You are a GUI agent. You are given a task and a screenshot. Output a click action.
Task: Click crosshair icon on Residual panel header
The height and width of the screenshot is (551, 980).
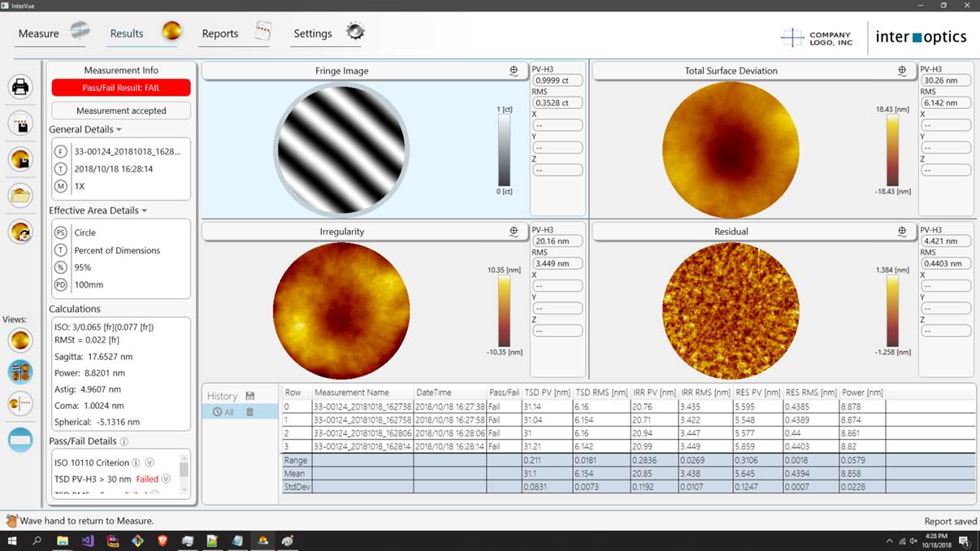tap(902, 232)
